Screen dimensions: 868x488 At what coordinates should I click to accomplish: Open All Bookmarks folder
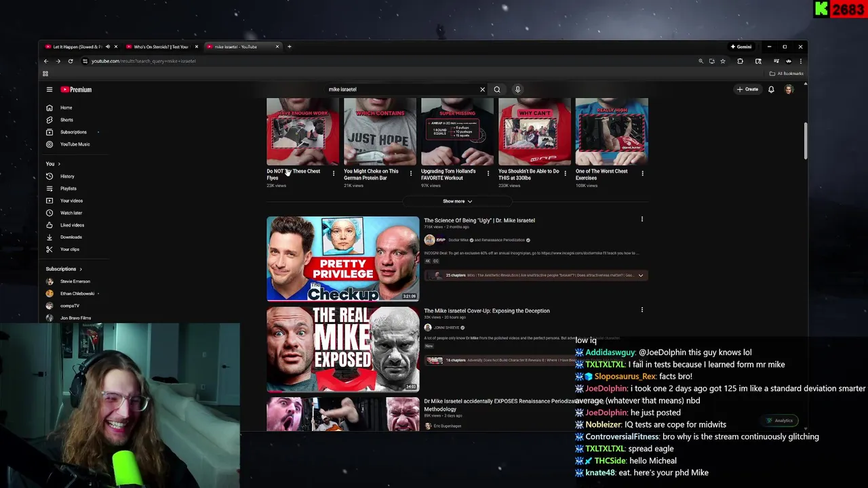(787, 73)
